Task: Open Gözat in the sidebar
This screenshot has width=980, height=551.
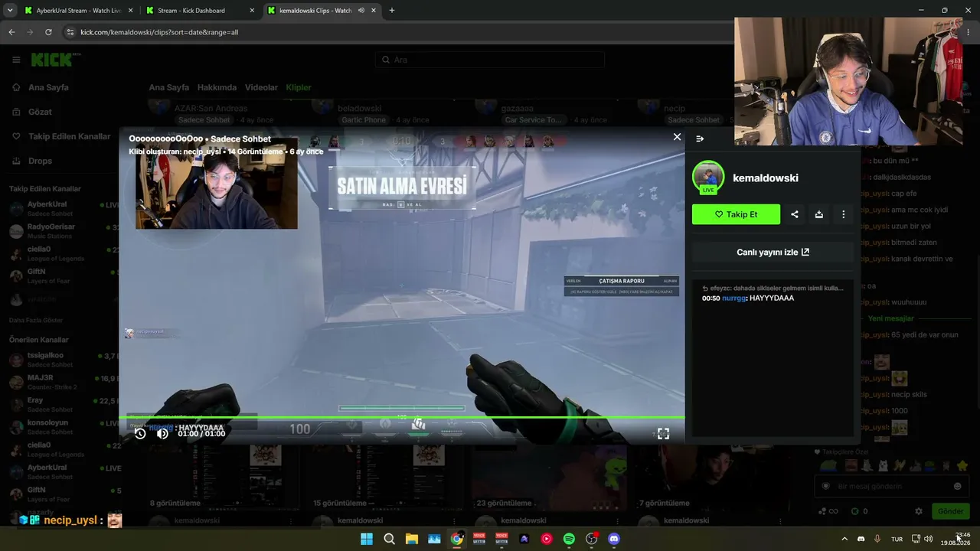Action: pos(40,112)
